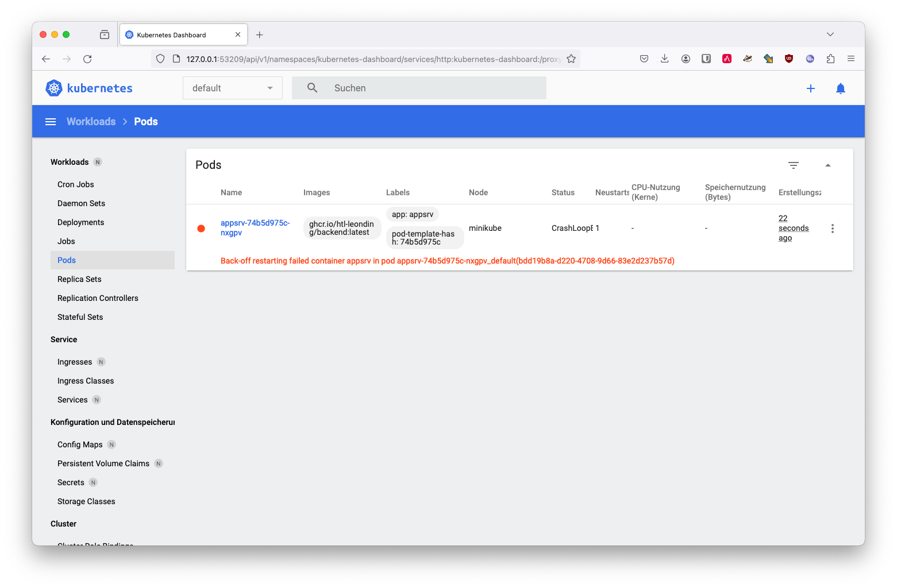Open Persistent Volume Claims in the sidebar
Viewport: 897px width, 588px height.
click(x=103, y=463)
